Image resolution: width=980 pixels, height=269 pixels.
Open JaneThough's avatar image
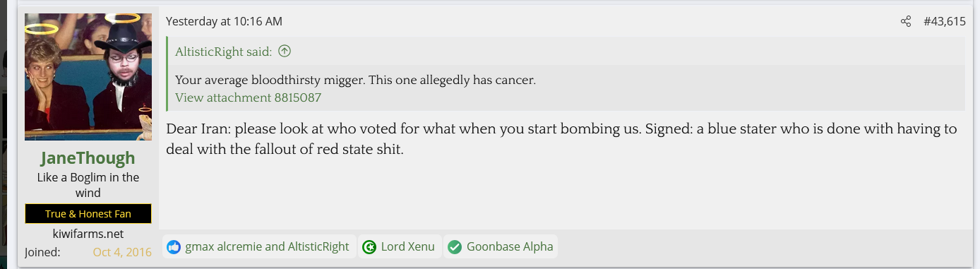point(88,77)
